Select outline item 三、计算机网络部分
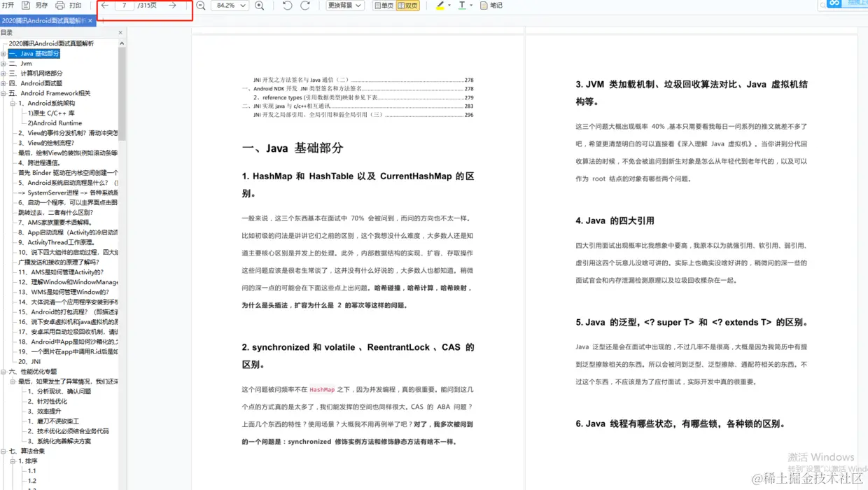This screenshot has width=868, height=490. pyautogui.click(x=36, y=73)
